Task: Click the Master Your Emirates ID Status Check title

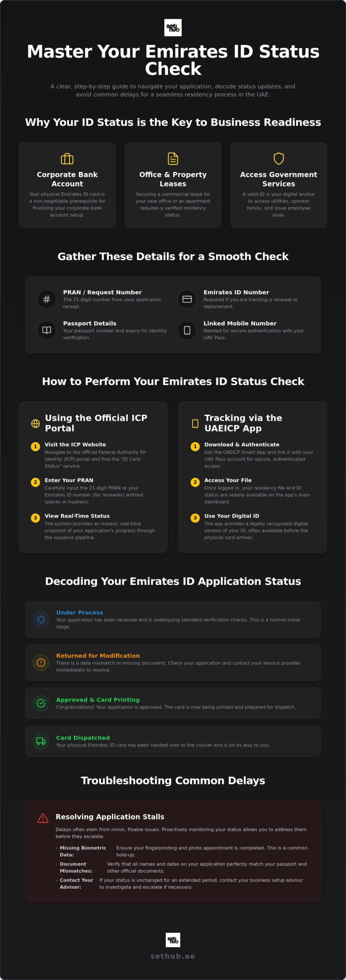Action: click(x=173, y=60)
